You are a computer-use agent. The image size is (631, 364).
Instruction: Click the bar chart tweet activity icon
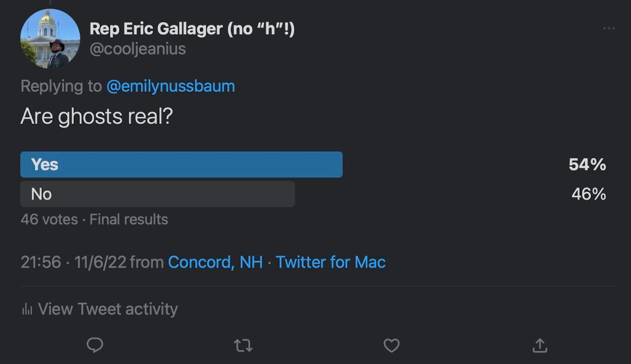27,309
